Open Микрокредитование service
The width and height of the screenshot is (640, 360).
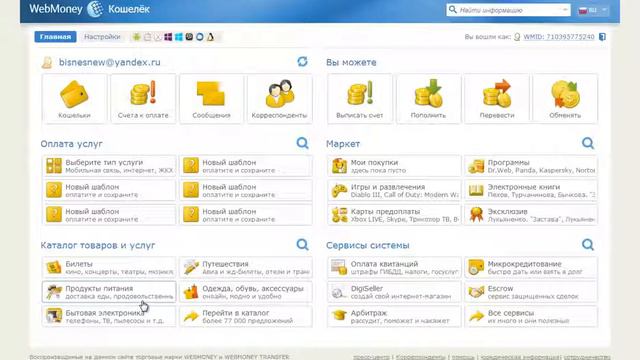[x=531, y=267]
